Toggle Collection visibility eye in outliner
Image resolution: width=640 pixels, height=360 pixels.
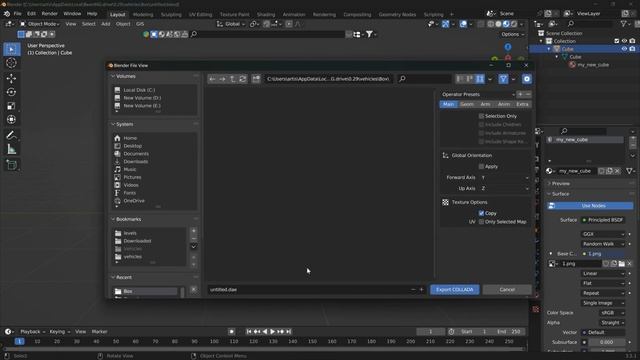624,41
